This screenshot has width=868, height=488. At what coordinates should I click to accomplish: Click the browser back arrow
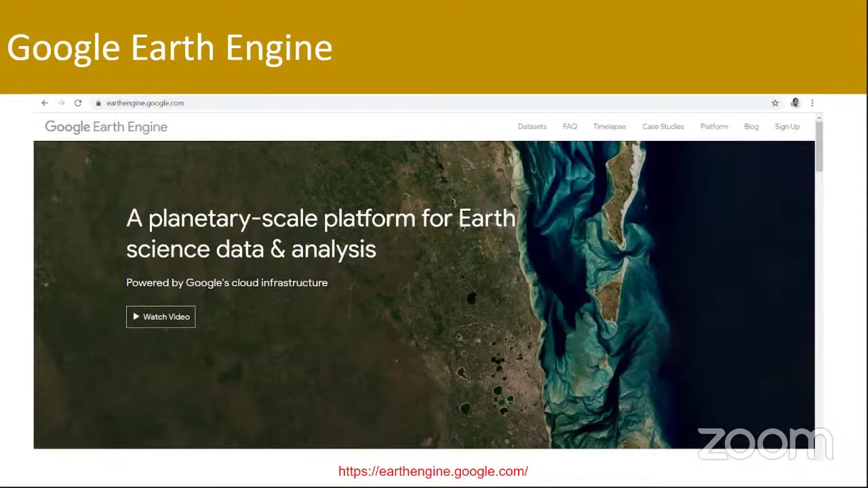pyautogui.click(x=45, y=103)
